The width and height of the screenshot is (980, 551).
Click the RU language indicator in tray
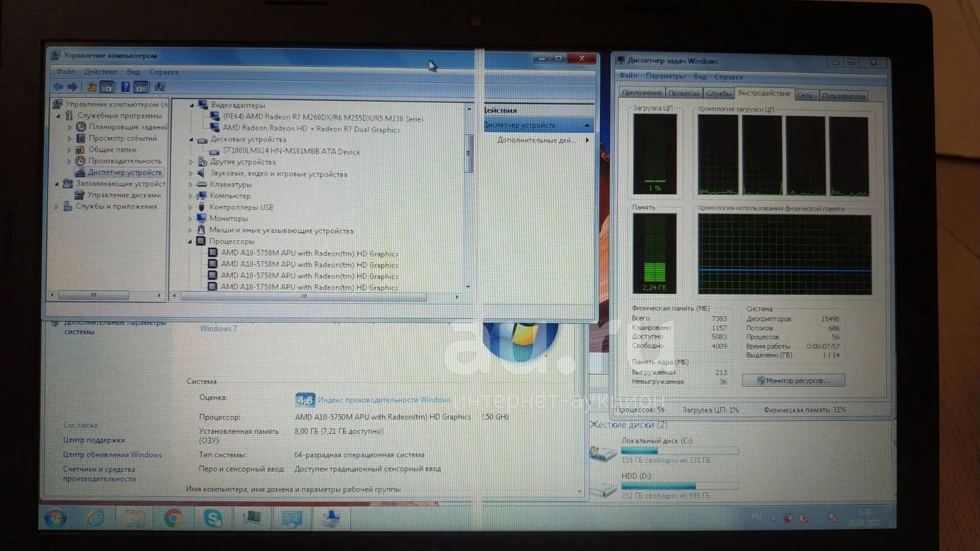click(756, 517)
